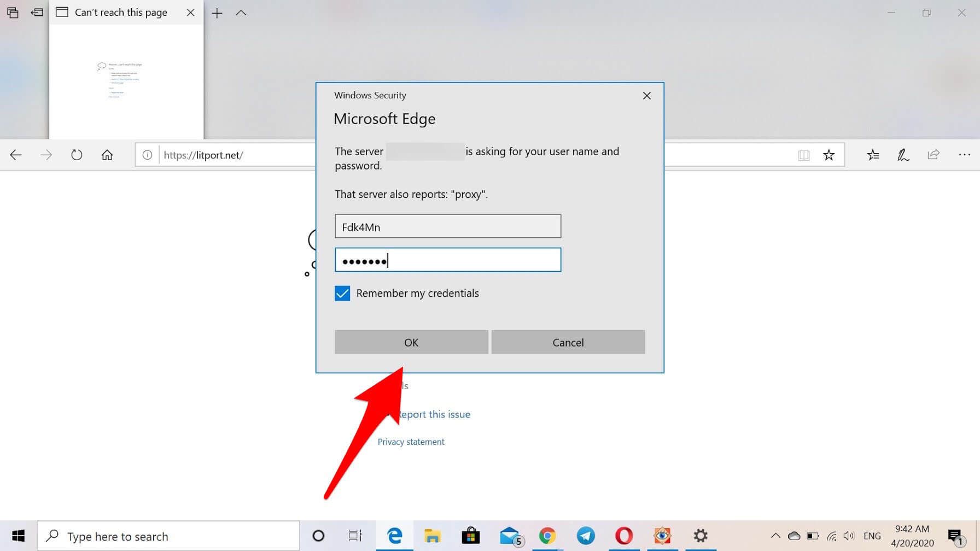Open the Privacy statement link
This screenshot has height=551, width=980.
click(411, 442)
